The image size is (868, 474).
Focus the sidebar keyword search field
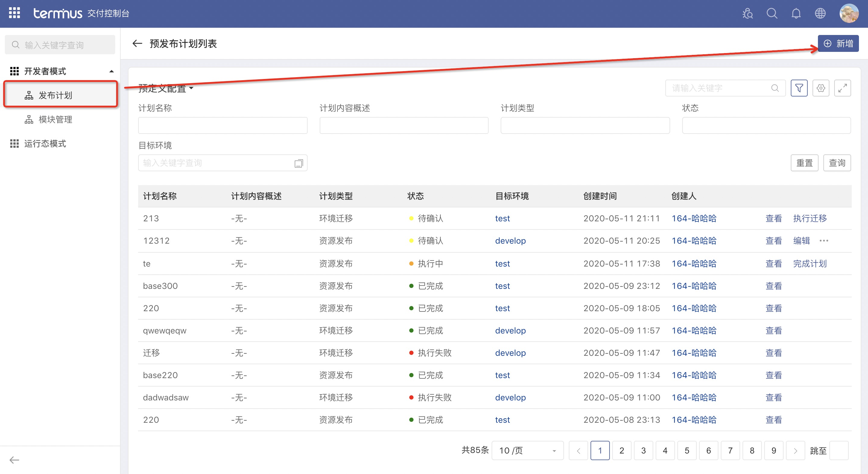(x=60, y=45)
